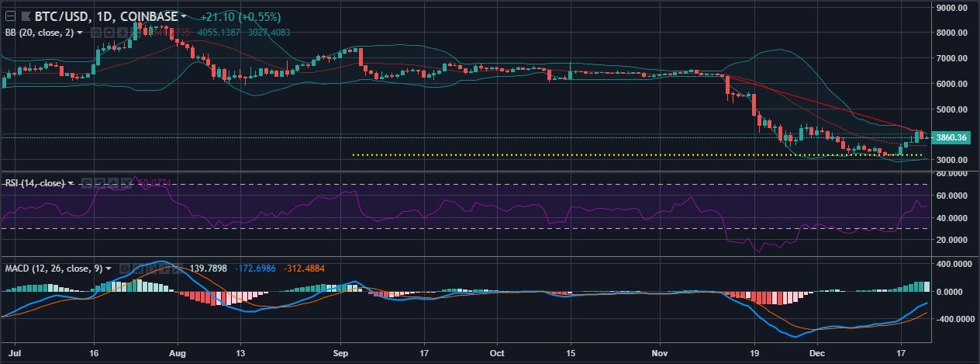Select the MACD (12, 26, close, 9) label
The width and height of the screenshot is (980, 364).
tap(53, 269)
